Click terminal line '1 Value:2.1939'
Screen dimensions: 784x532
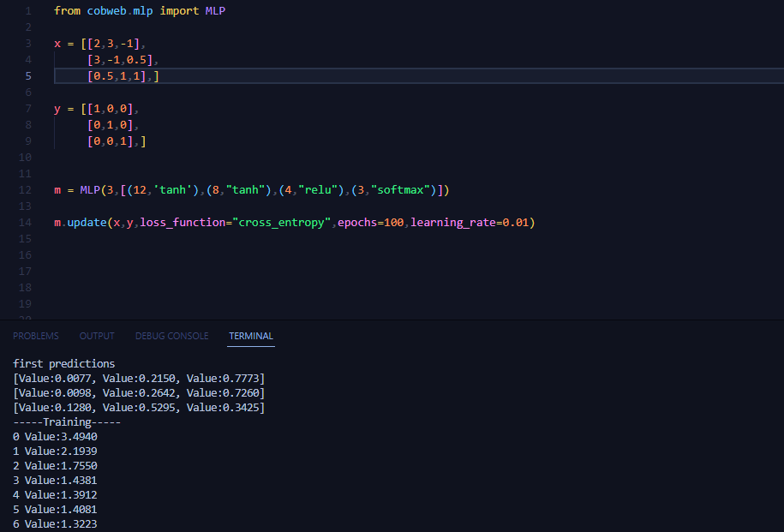(55, 451)
